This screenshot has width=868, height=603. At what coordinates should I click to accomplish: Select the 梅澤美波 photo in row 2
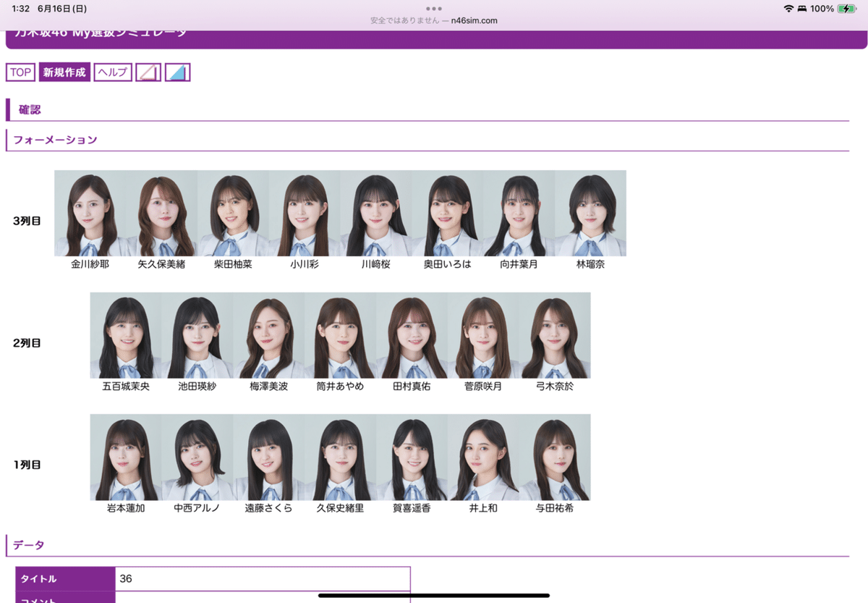click(269, 335)
